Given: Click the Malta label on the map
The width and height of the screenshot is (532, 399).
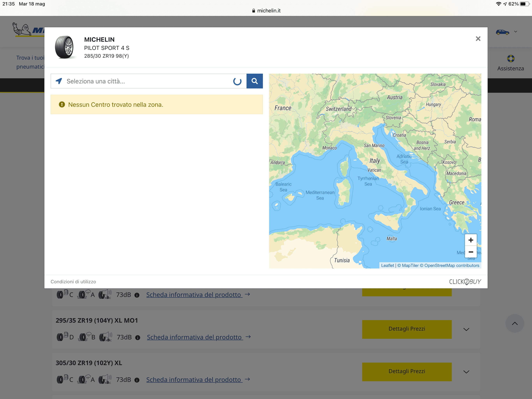Looking at the screenshot, I should [392, 238].
